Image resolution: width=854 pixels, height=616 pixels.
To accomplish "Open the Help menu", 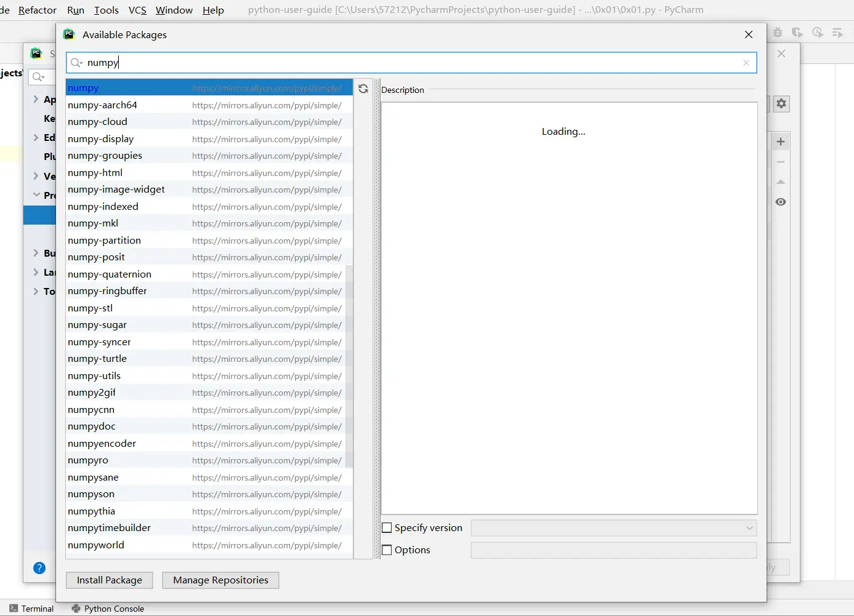I will point(213,10).
